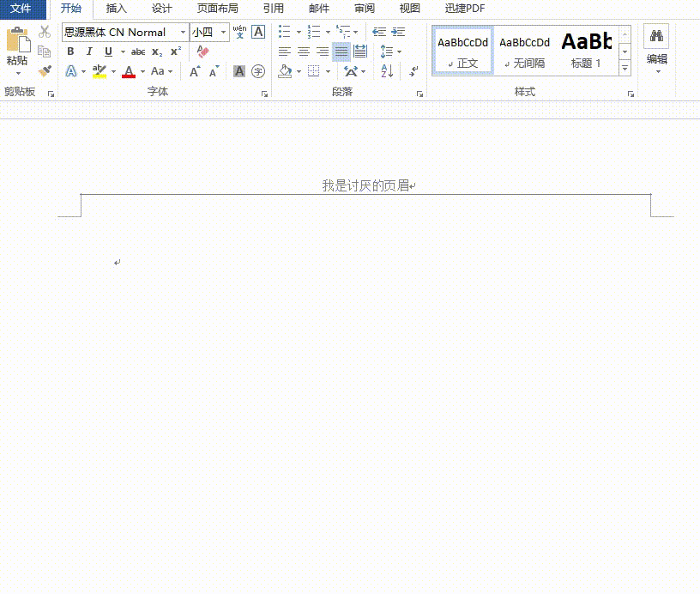Toggle italic formatting
Image resolution: width=700 pixels, height=594 pixels.
tap(89, 52)
